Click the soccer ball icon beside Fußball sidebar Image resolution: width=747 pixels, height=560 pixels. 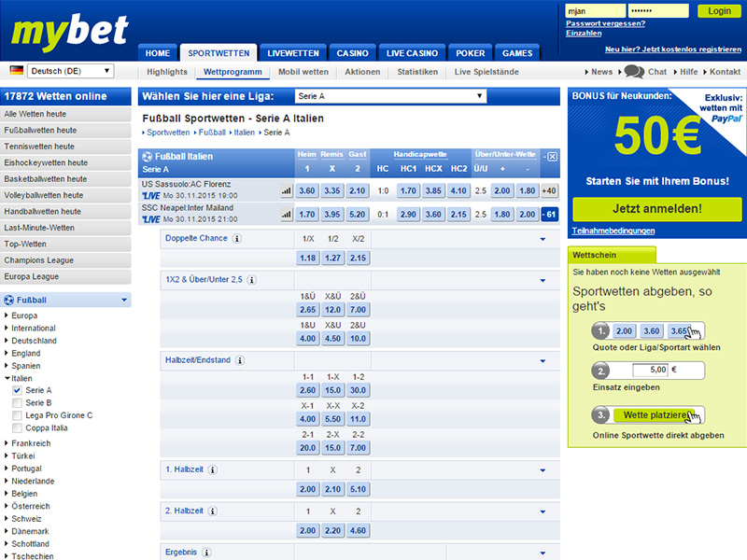9,300
